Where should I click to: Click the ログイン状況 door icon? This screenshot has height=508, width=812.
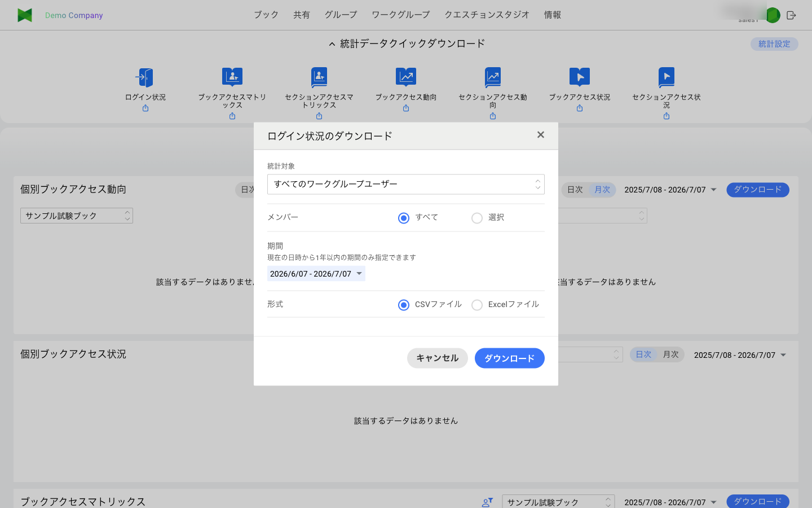coord(145,77)
